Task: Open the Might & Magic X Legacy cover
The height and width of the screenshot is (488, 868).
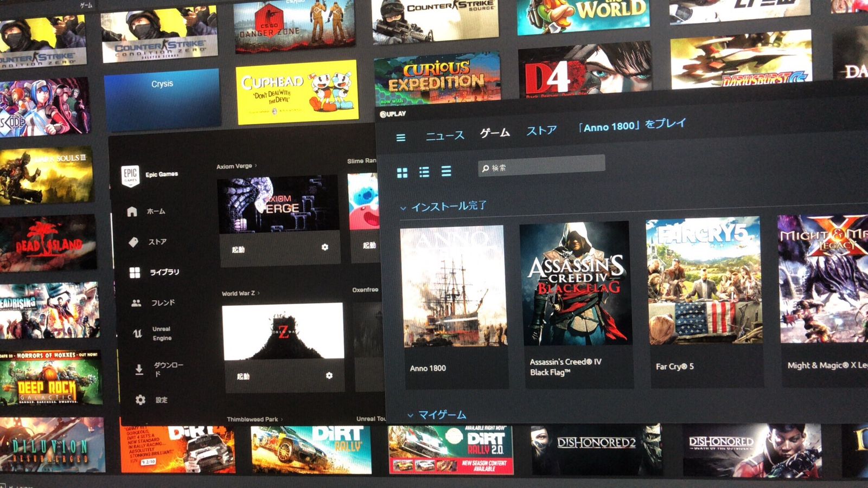Action: 823,279
